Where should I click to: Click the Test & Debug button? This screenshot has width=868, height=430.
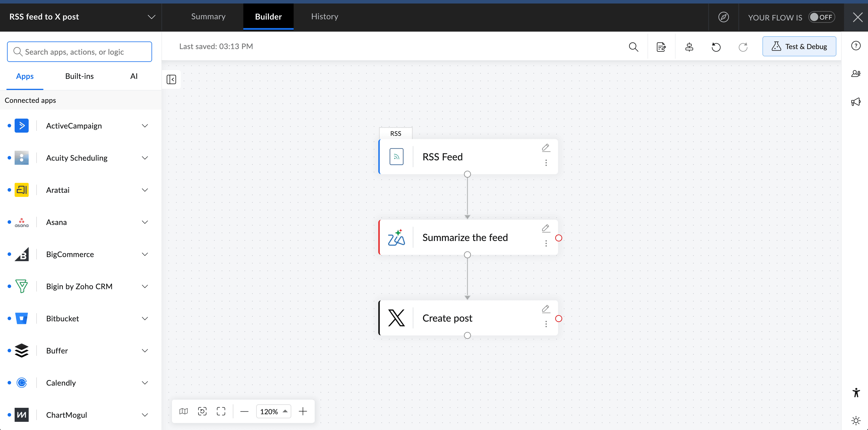(799, 46)
